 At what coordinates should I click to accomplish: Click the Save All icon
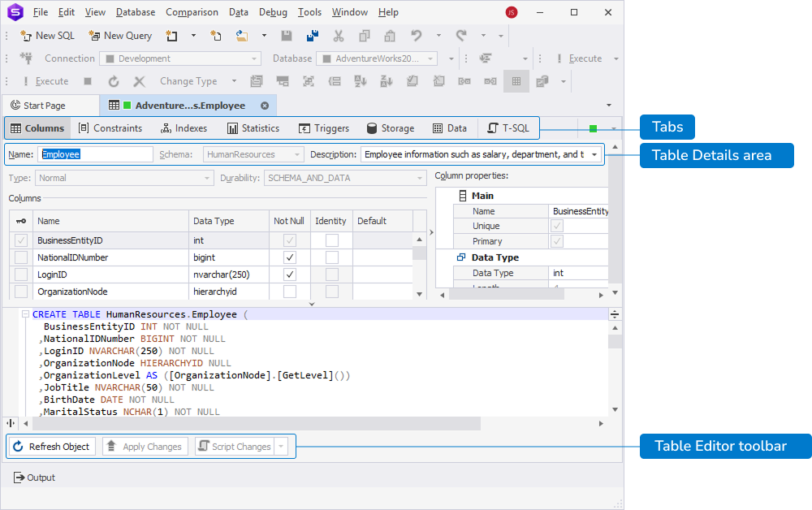coord(313,36)
